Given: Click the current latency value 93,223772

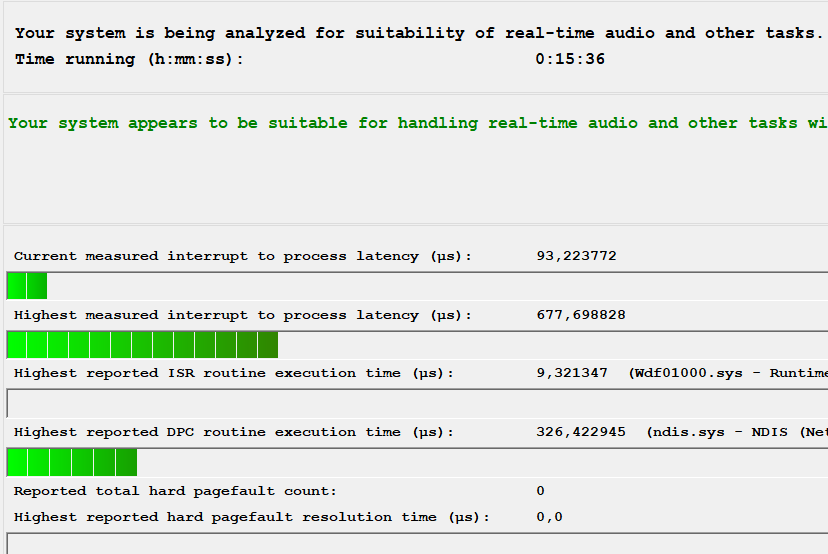Looking at the screenshot, I should click(x=576, y=256).
